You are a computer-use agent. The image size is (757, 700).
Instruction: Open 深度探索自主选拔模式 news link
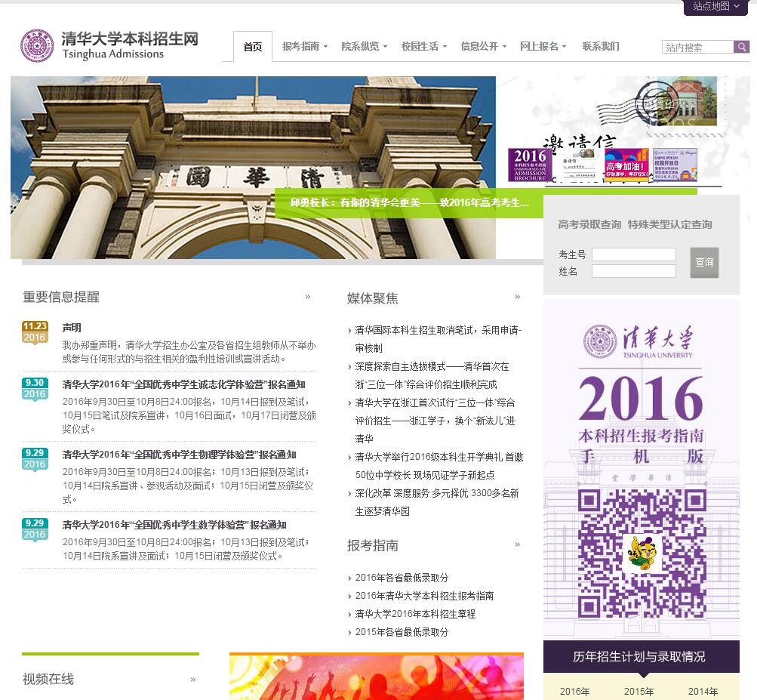(x=432, y=375)
